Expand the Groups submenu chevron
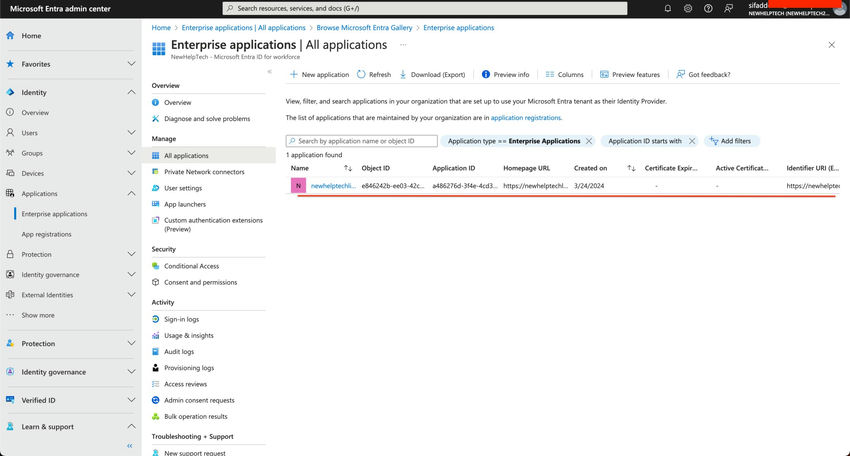Screen dimensions: 850x456 click(x=131, y=153)
